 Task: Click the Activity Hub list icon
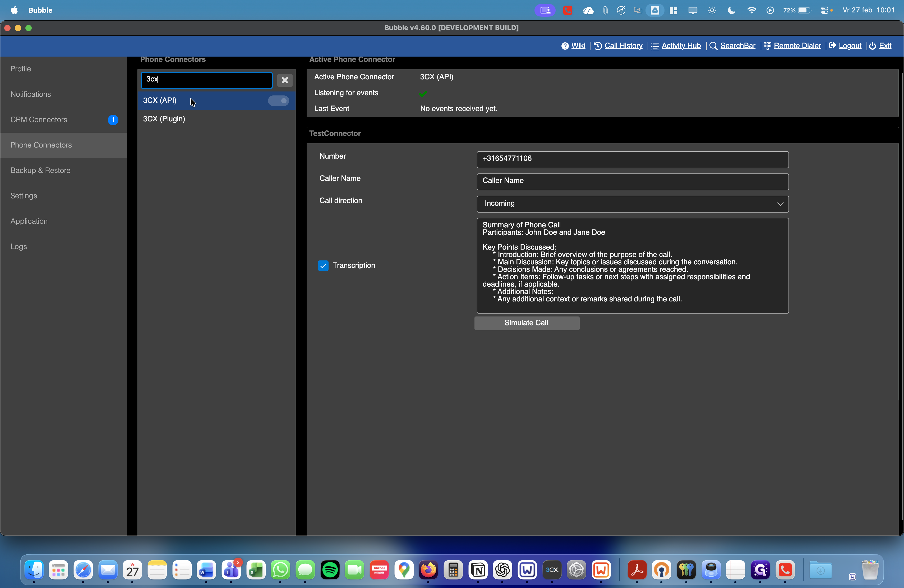coord(655,46)
